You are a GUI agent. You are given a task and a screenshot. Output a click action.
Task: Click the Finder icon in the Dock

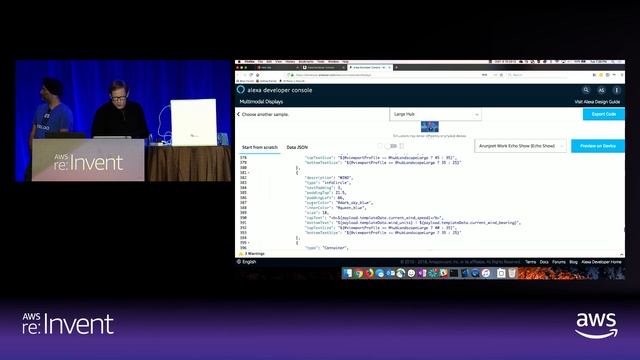tap(348, 273)
